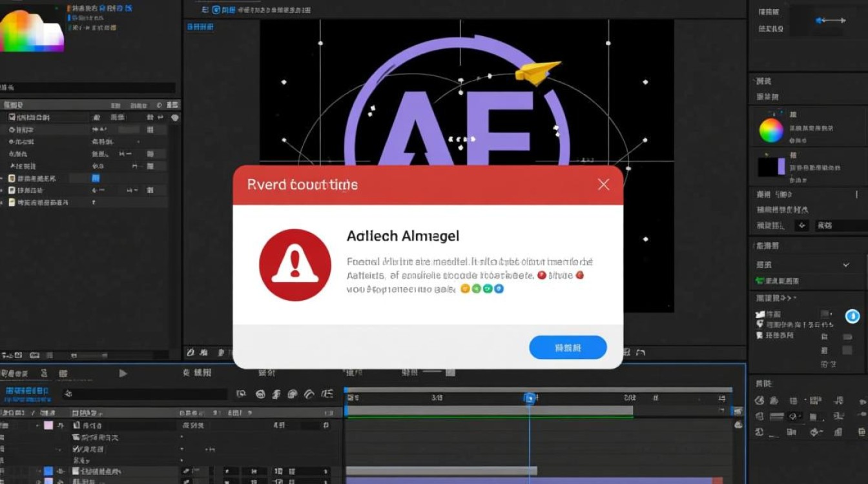Click the blue double-arrow control in the top-right panel
Image resolution: width=868 pixels, height=484 pixels.
tap(831, 21)
